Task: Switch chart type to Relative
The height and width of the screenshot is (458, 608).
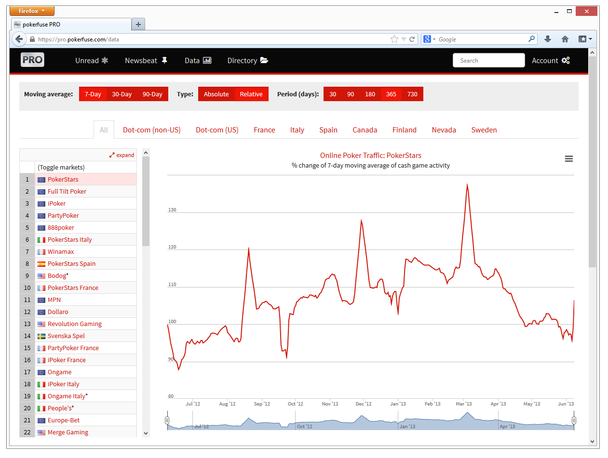Action: (x=251, y=94)
